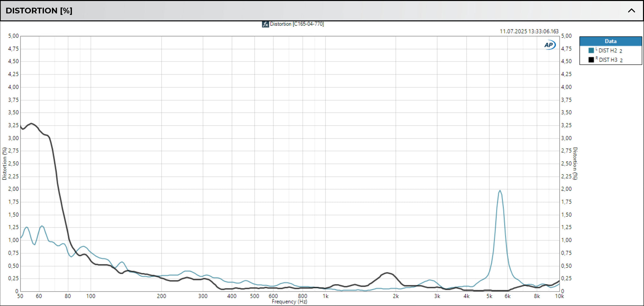Click the 50 tick label on frequency axis
This screenshot has height=306, width=644.
pyautogui.click(x=20, y=296)
